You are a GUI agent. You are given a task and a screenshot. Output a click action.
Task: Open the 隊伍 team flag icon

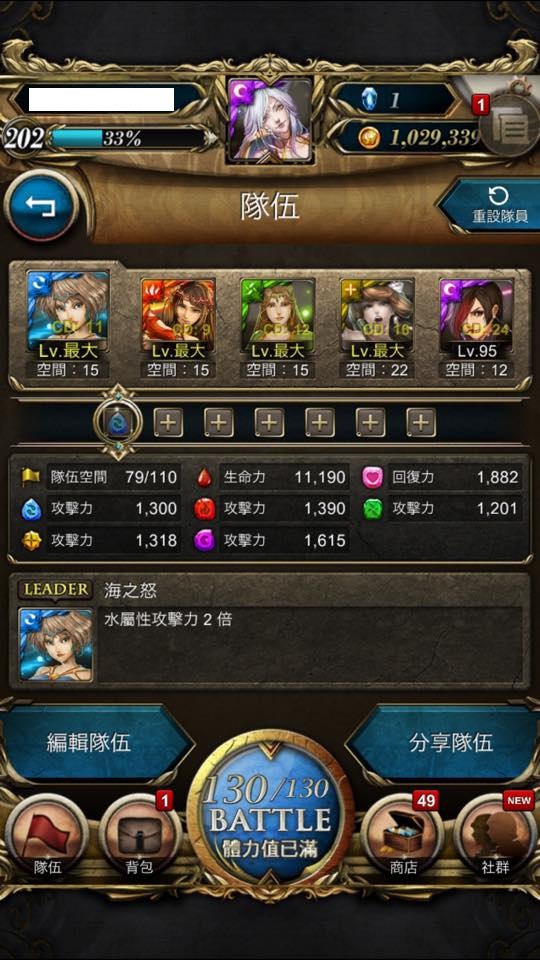tap(47, 836)
